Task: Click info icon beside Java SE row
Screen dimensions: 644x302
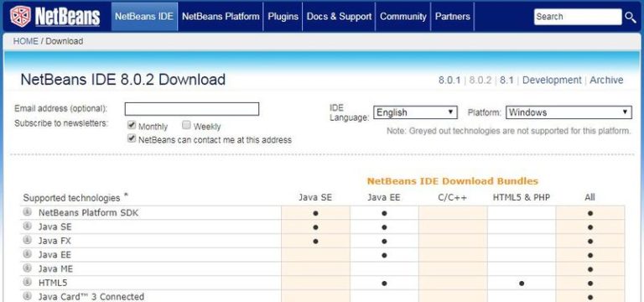Action: [x=27, y=226]
